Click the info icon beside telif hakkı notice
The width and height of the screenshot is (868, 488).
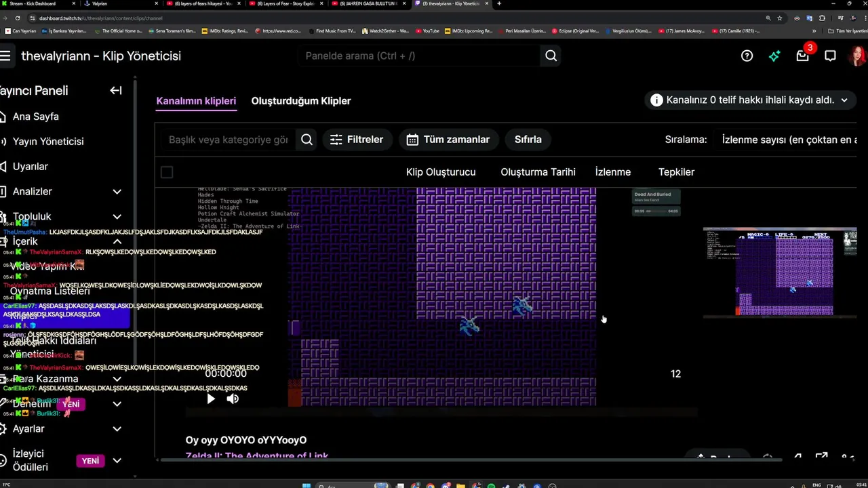click(x=656, y=100)
